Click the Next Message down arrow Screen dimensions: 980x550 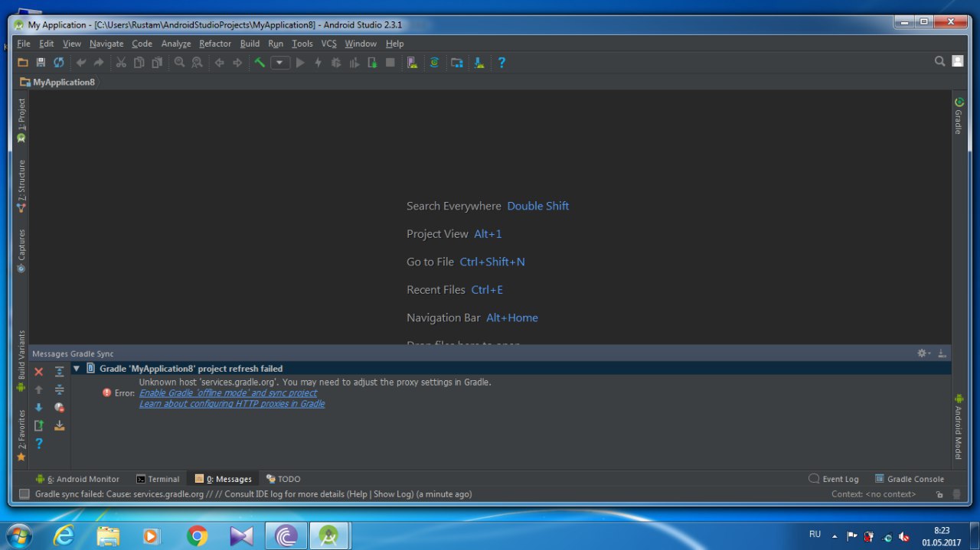[39, 408]
